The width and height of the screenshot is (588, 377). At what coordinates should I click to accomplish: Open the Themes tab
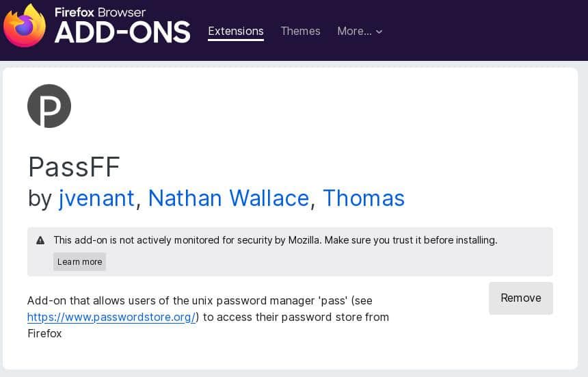click(300, 31)
